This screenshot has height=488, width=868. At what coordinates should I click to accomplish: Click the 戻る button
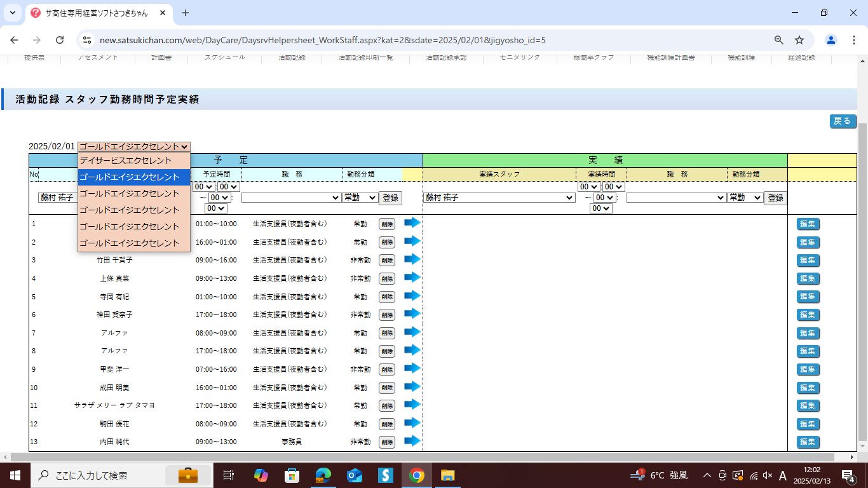[x=842, y=121]
